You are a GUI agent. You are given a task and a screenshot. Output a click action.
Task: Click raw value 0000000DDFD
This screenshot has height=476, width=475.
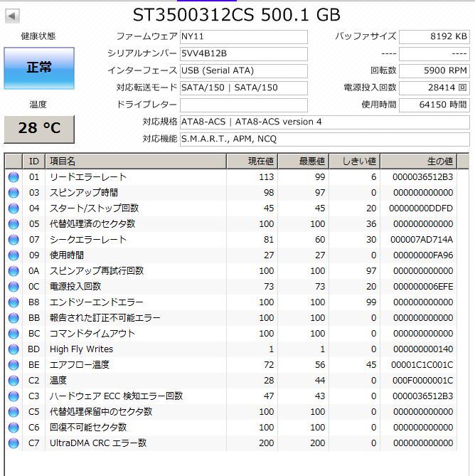point(421,208)
